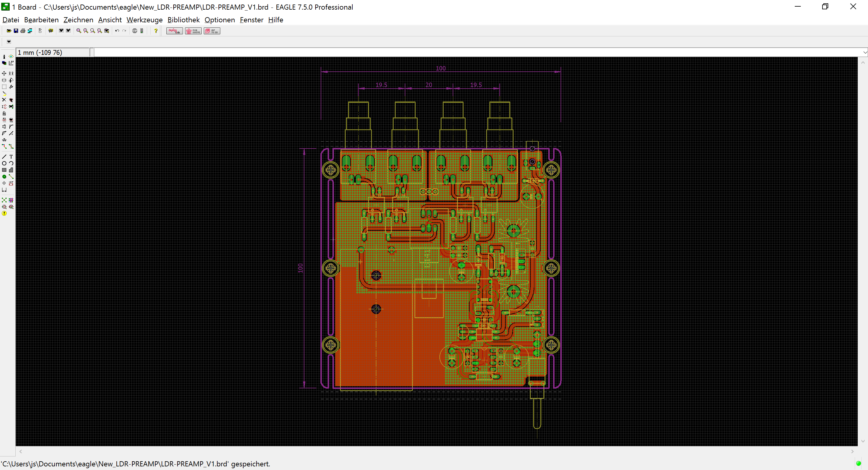
Task: Select the Mirror tool
Action: coord(4,80)
